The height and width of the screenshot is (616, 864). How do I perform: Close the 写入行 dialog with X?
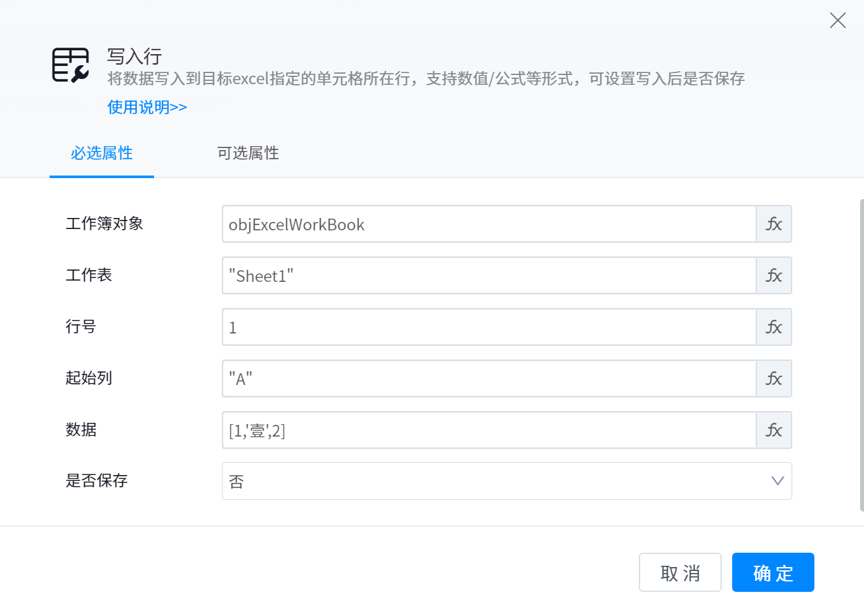coord(837,21)
